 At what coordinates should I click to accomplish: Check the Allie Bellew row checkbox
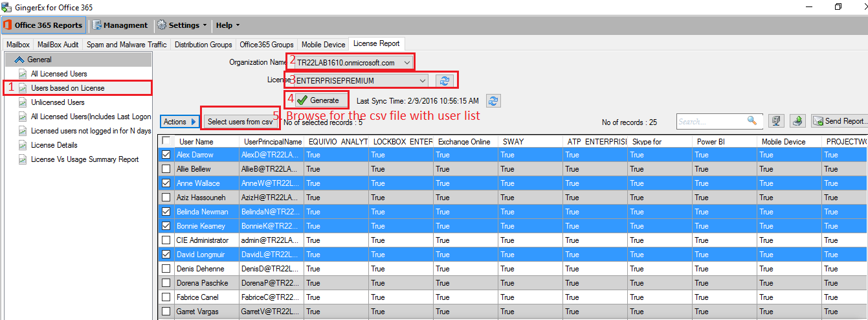[166, 169]
